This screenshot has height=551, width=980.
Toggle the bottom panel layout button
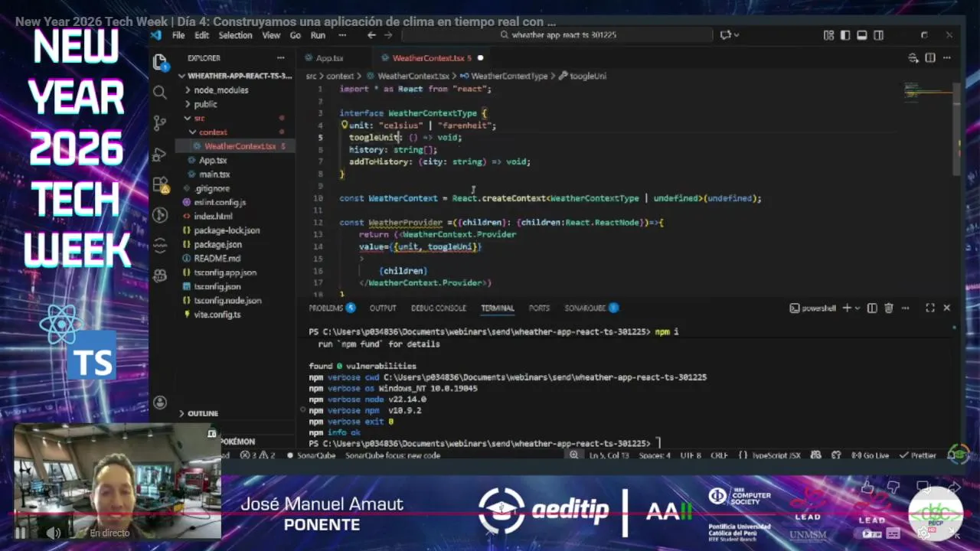tap(862, 35)
